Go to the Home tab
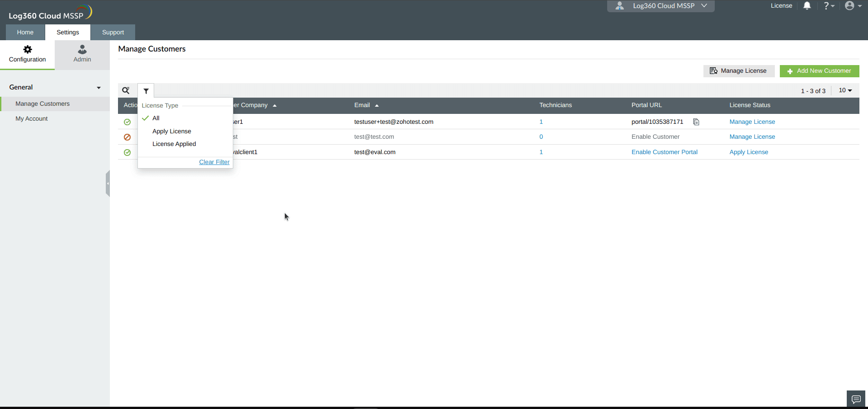 pyautogui.click(x=25, y=33)
